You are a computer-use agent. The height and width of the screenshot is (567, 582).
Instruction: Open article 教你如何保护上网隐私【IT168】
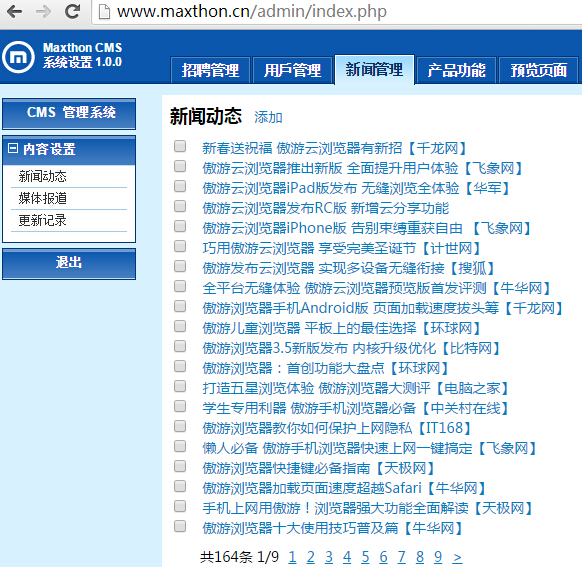point(337,429)
